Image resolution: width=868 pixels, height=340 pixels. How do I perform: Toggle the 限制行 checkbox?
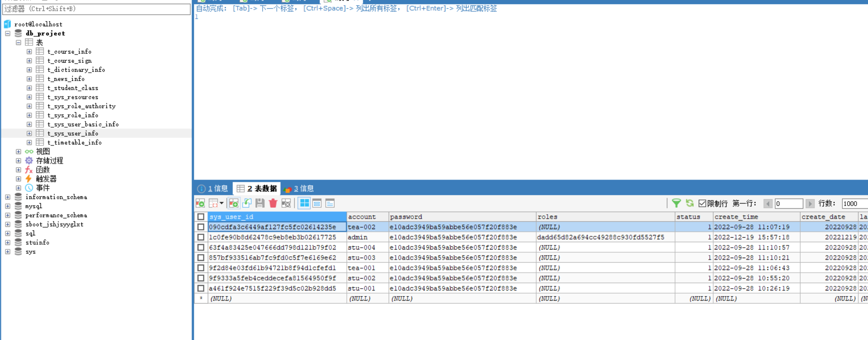coord(702,203)
